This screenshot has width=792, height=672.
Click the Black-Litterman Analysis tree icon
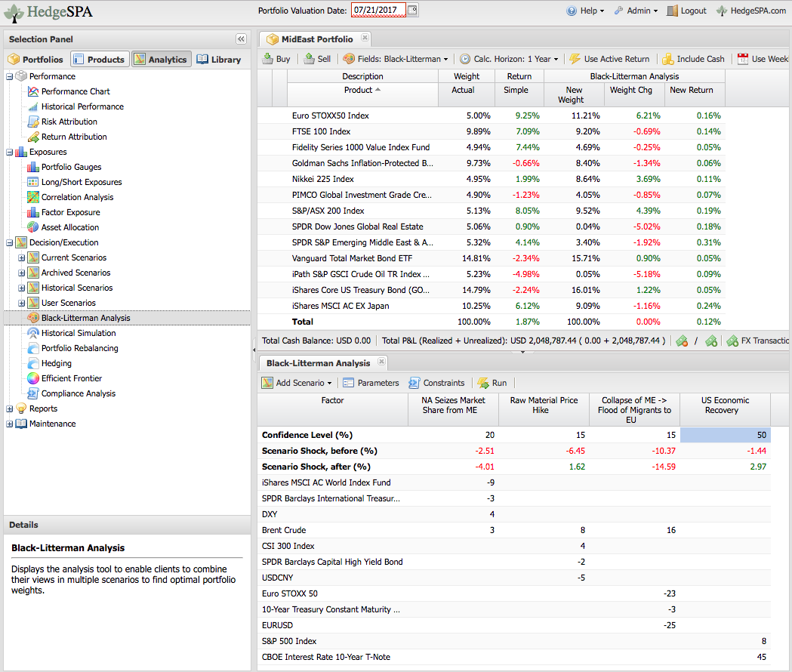(x=33, y=318)
